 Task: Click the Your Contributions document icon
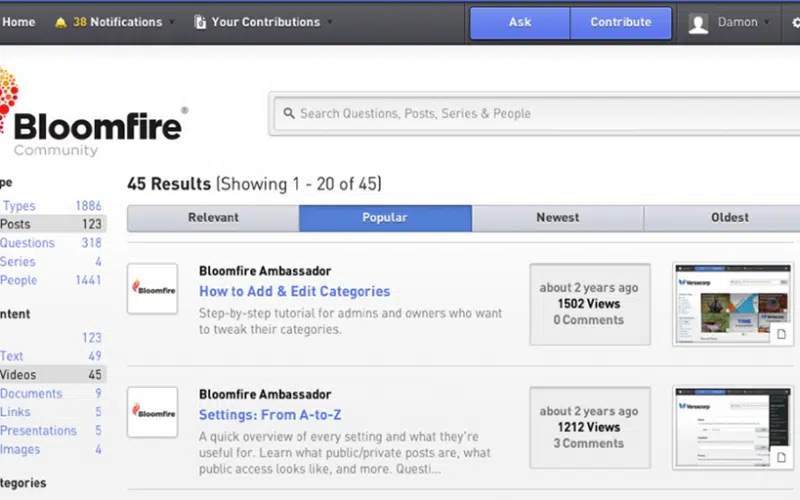point(200,22)
